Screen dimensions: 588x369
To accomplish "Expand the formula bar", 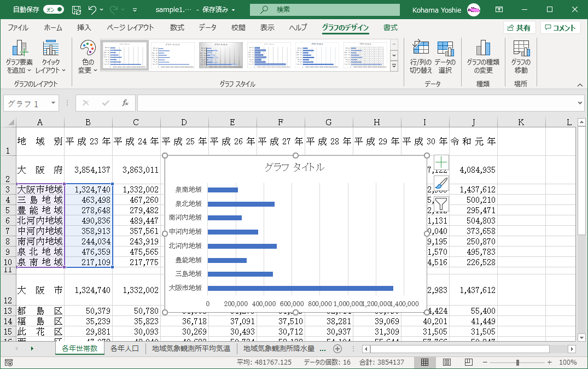I will pos(580,103).
